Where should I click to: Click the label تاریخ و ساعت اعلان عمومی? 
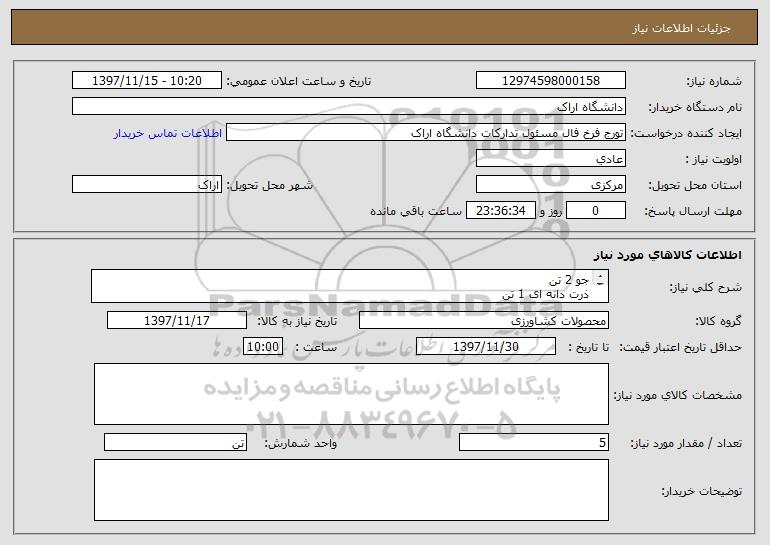coord(299,82)
